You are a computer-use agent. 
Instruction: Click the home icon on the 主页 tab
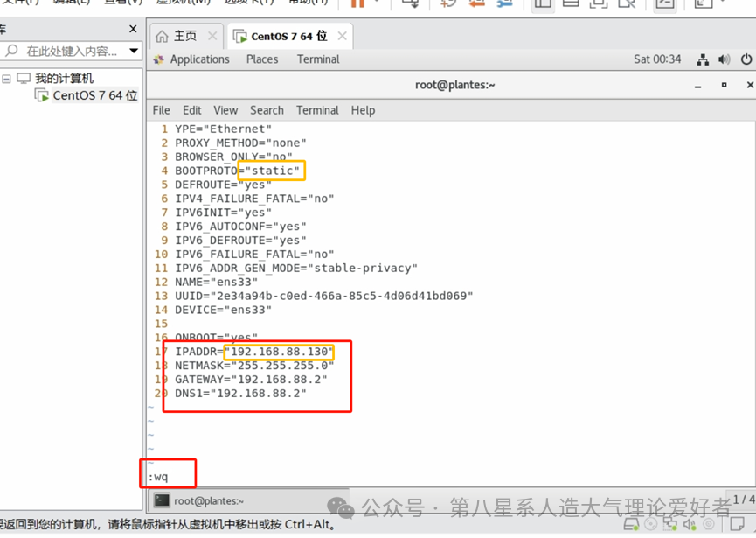(x=162, y=36)
